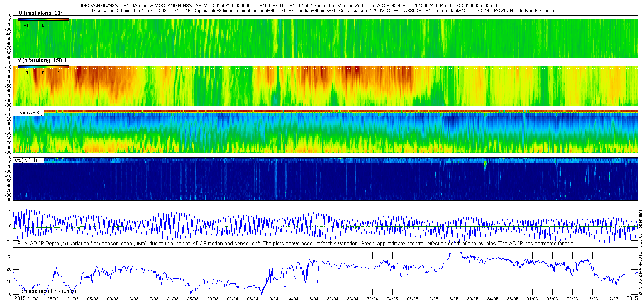
Task: Click the '14/04' date tick label
Action: [x=293, y=299]
